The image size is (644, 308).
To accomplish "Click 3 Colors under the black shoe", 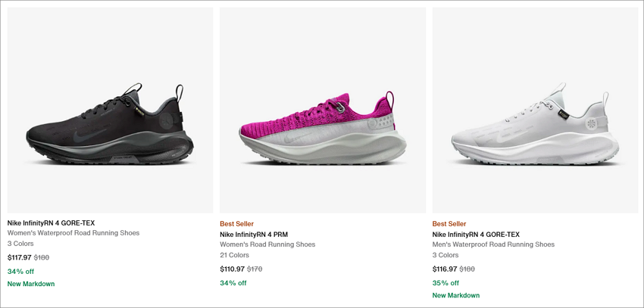I will pos(20,244).
